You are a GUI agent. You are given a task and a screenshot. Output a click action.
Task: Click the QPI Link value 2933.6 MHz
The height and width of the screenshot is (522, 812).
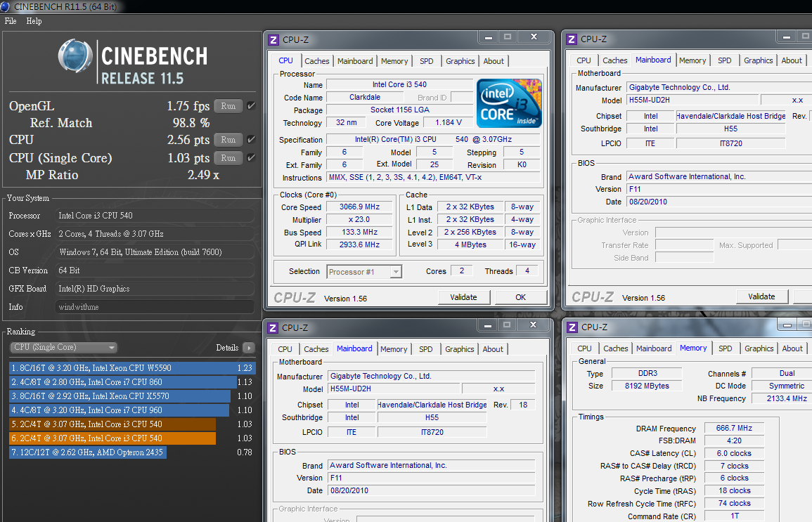click(x=359, y=244)
